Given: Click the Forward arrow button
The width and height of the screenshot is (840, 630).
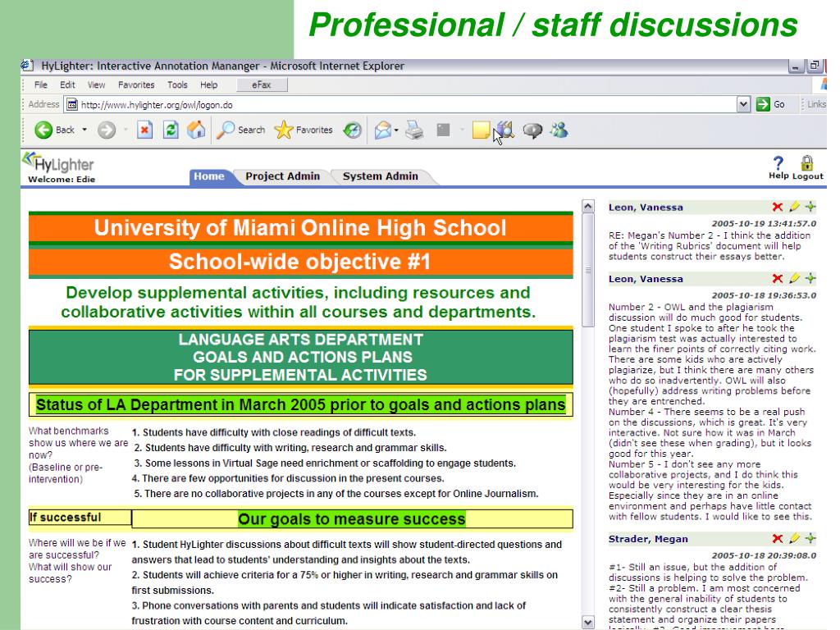Looking at the screenshot, I should 107,130.
